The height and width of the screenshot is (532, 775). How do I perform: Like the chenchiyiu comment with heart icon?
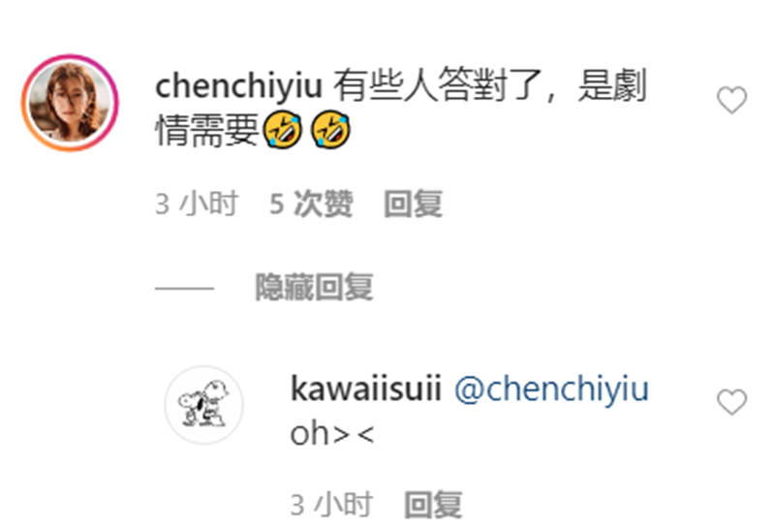tap(731, 100)
